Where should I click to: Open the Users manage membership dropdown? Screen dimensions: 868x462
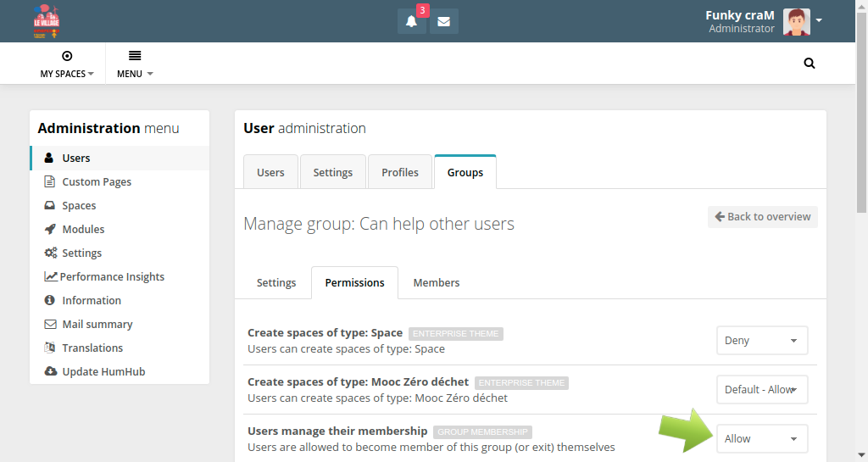click(761, 439)
